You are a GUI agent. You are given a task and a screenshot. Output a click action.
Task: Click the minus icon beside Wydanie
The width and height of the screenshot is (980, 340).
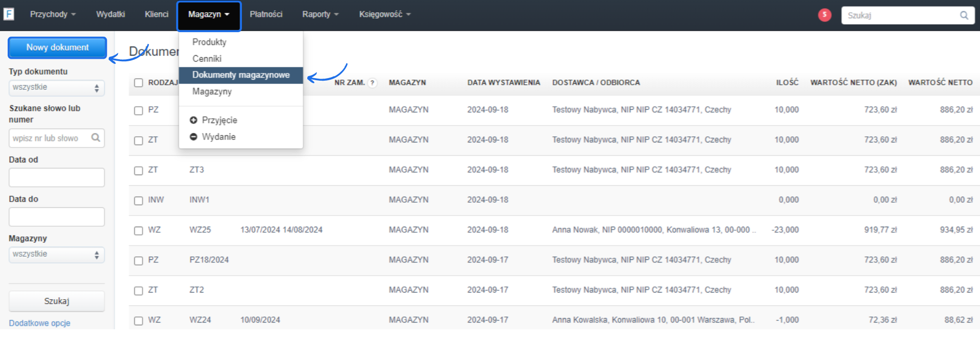coord(193,137)
